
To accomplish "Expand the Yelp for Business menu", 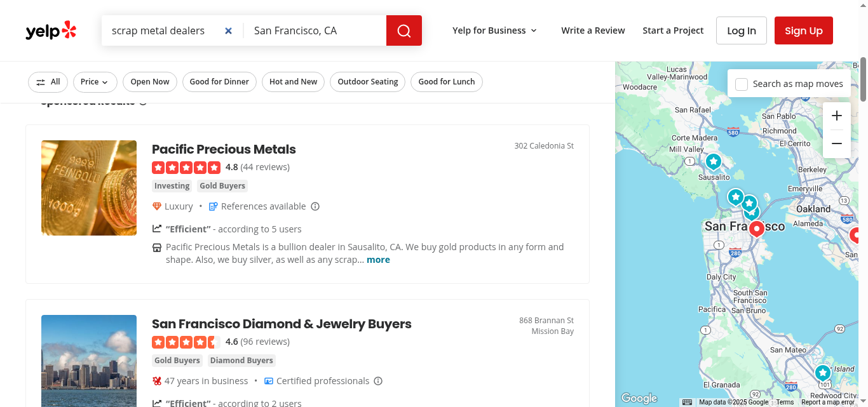I will coord(495,30).
